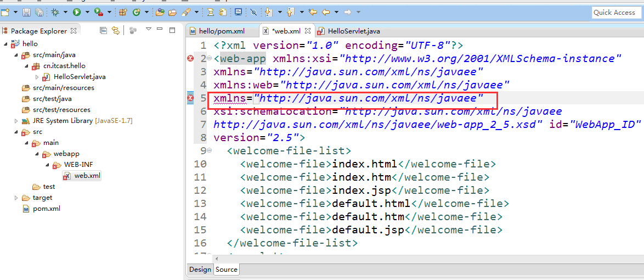Image resolution: width=644 pixels, height=280 pixels.
Task: Expand the target folder in the tree
Action: [16, 198]
